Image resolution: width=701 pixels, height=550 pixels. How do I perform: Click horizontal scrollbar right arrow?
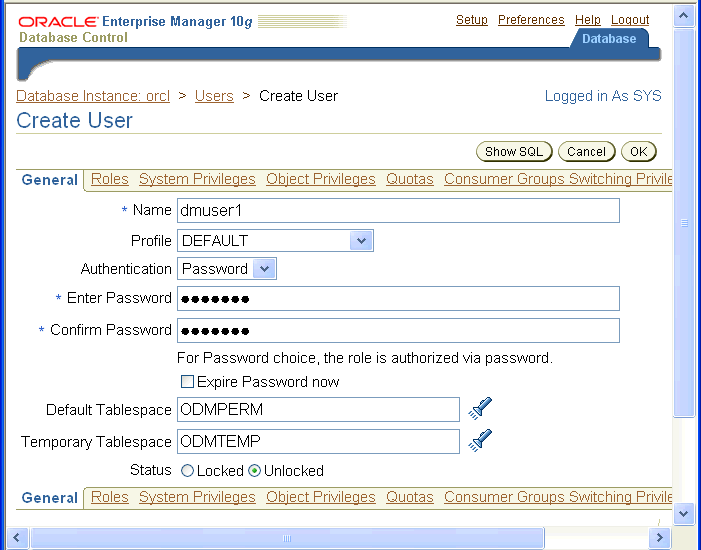(659, 538)
